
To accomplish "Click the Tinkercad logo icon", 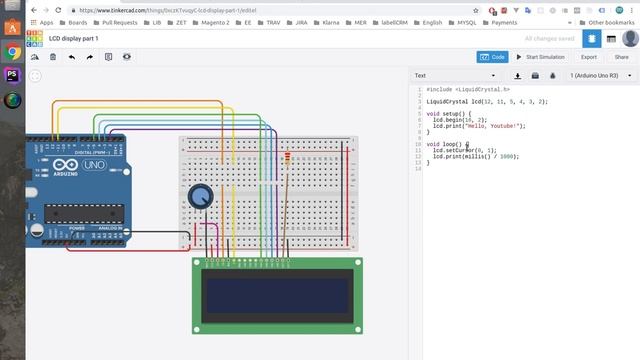I will (x=34, y=38).
